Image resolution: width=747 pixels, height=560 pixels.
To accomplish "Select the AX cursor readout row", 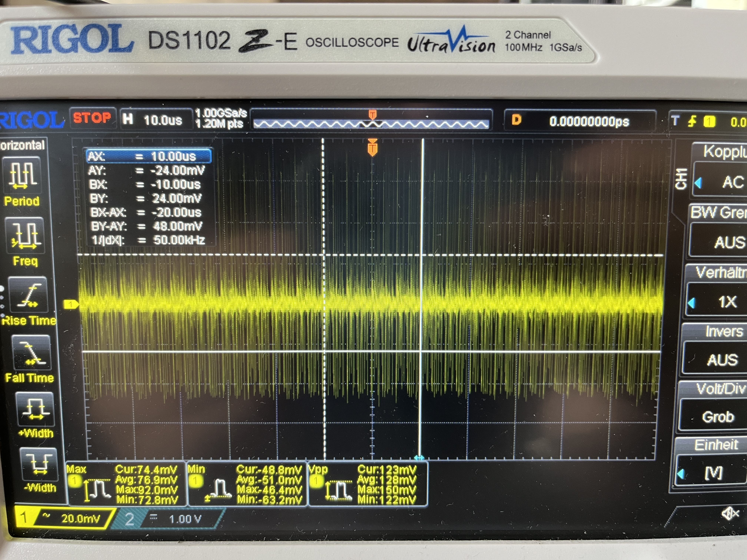I will 149,156.
